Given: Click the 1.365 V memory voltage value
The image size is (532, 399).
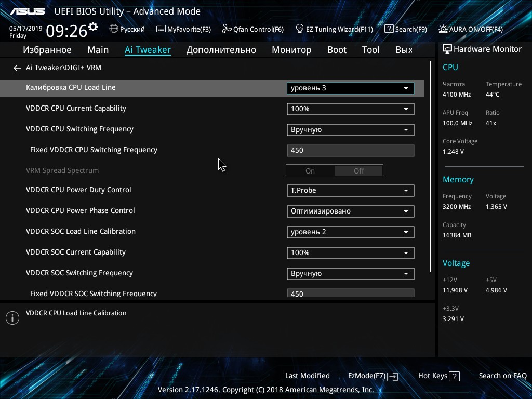Looking at the screenshot, I should [496, 207].
